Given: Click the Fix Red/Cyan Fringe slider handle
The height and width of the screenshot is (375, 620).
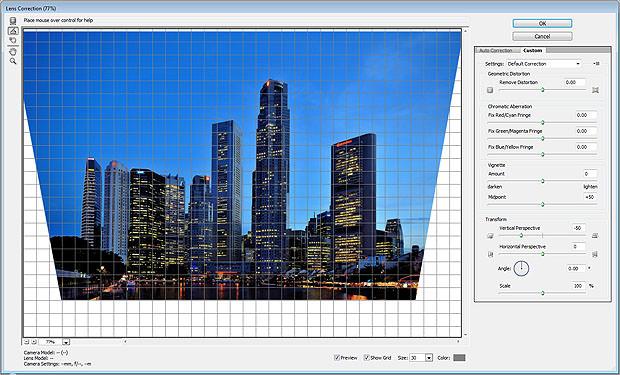Looking at the screenshot, I should pyautogui.click(x=542, y=123).
